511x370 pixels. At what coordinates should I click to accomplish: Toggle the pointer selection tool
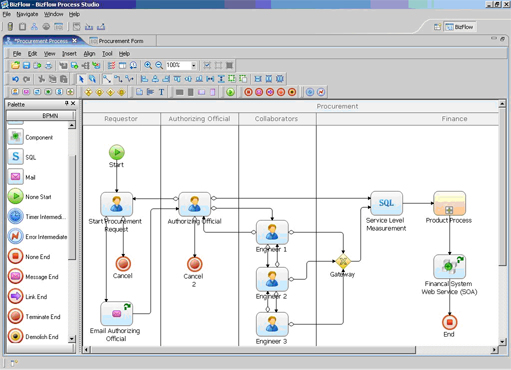(x=81, y=79)
